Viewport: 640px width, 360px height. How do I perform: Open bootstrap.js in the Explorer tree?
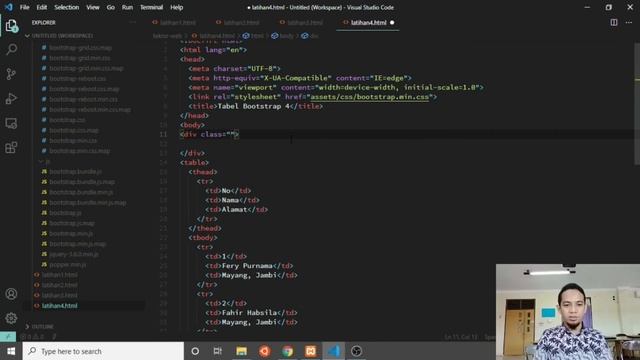pyautogui.click(x=65, y=213)
